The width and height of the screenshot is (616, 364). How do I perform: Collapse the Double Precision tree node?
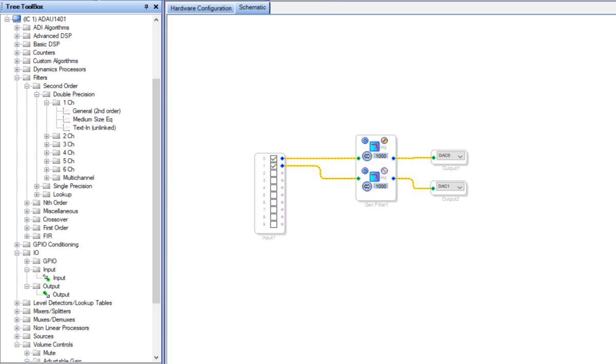37,94
